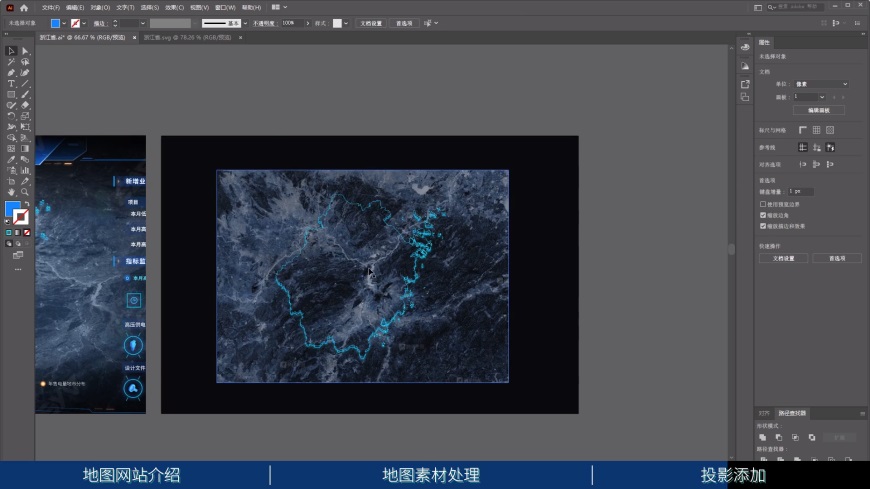Switch to the 浙江省.svg document tab

pos(188,38)
